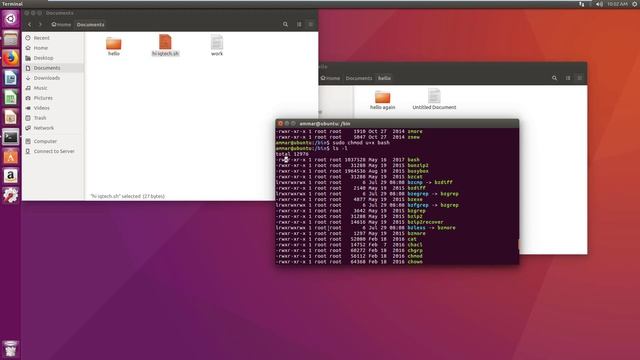The height and width of the screenshot is (360, 640).
Task: Open the Trash in the launcher
Action: coord(11,349)
